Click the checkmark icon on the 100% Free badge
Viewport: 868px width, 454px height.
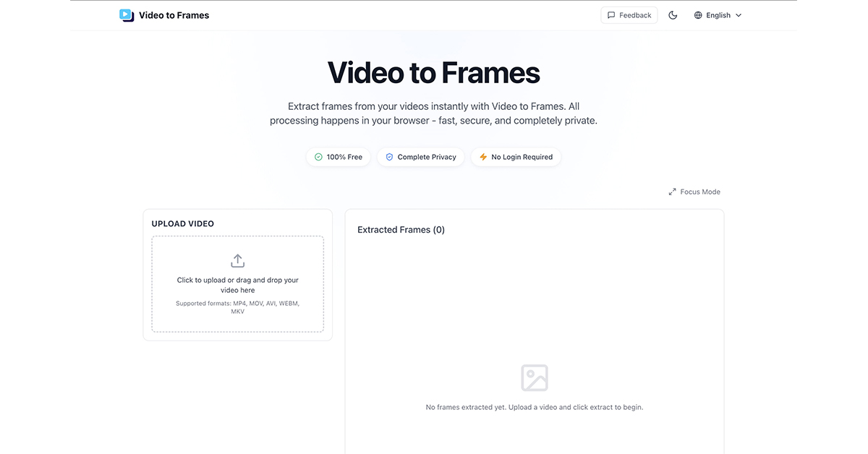(318, 156)
